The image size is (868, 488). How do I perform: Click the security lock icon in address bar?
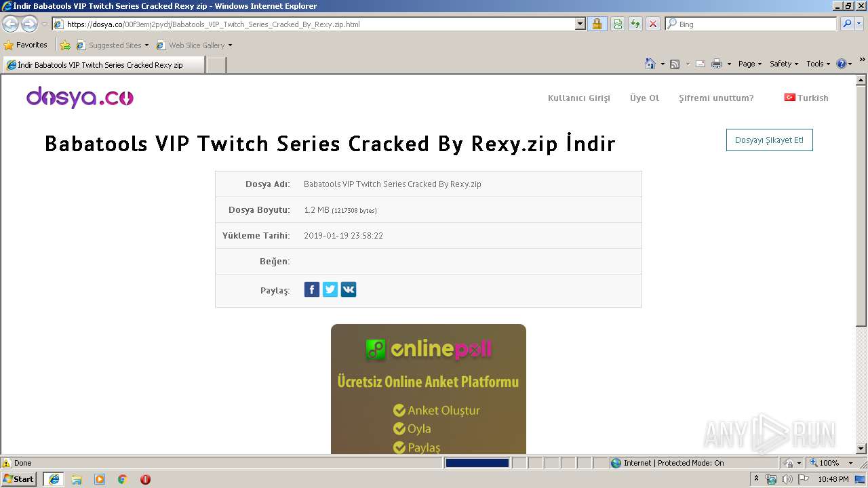597,24
